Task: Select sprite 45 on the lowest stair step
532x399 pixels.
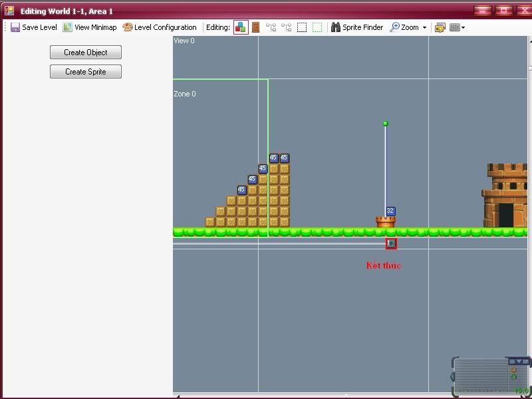Action: tap(241, 190)
